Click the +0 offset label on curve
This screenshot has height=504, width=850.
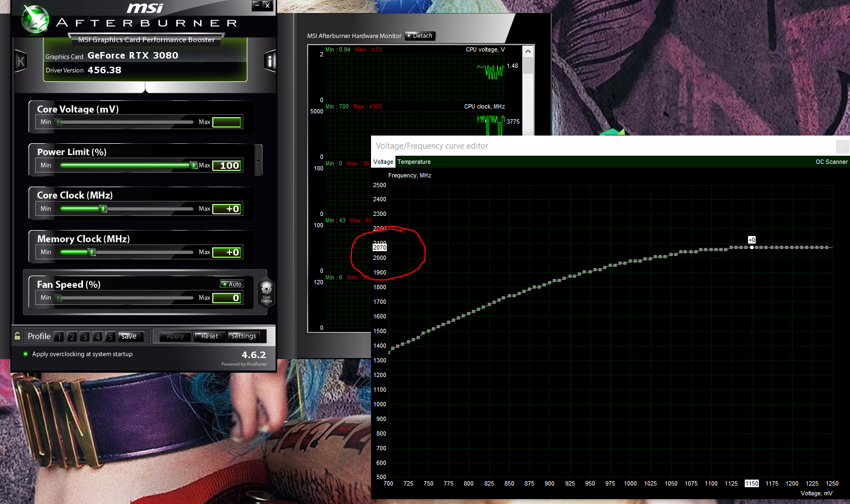(x=752, y=240)
